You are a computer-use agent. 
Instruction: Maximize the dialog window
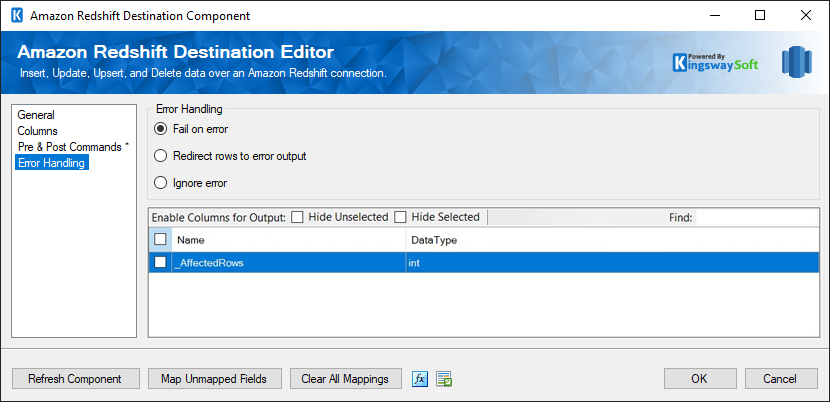tap(760, 15)
